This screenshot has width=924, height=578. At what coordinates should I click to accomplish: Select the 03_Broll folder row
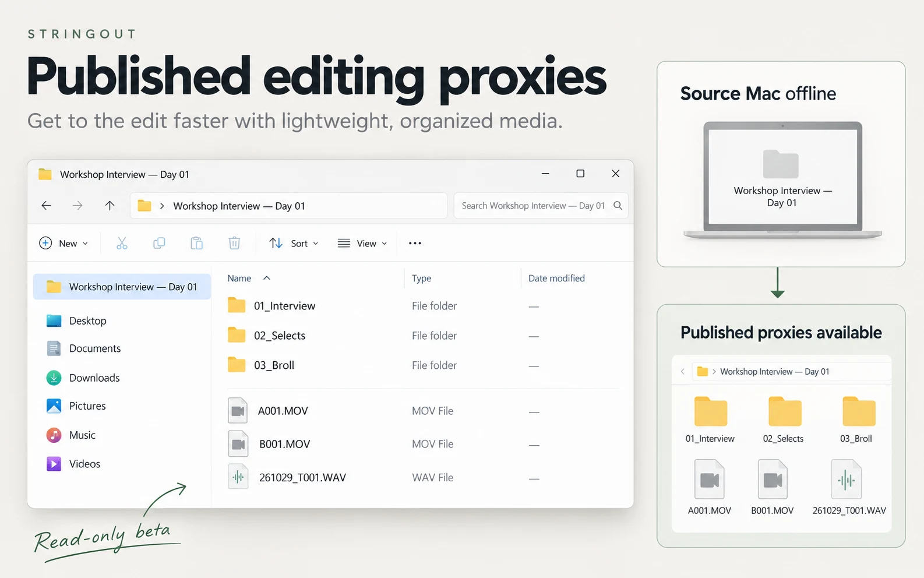coord(423,365)
